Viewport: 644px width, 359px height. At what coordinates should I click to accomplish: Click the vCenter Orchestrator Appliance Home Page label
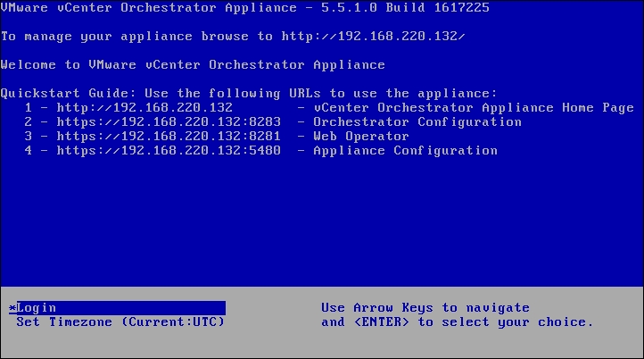[x=473, y=108]
